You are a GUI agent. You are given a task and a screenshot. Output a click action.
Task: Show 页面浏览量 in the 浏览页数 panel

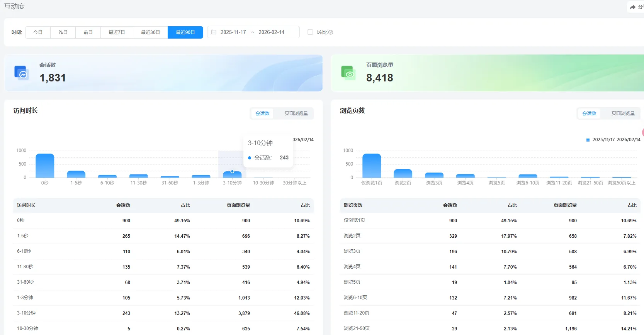point(623,113)
